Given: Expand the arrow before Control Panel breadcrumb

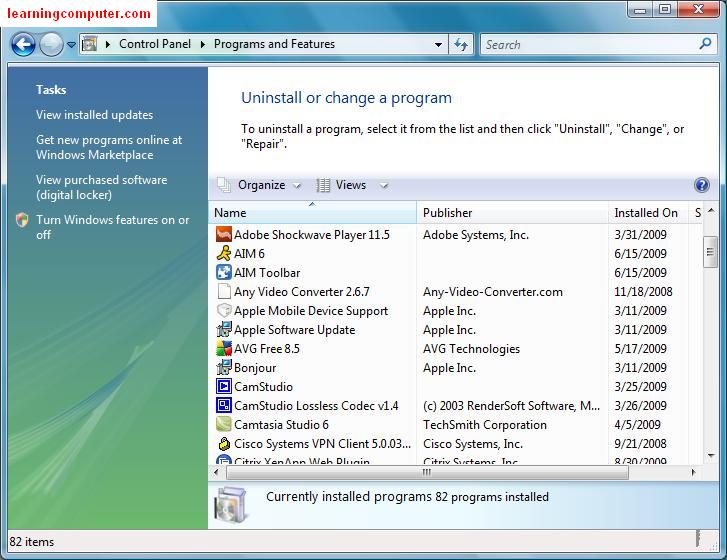Looking at the screenshot, I should click(108, 45).
